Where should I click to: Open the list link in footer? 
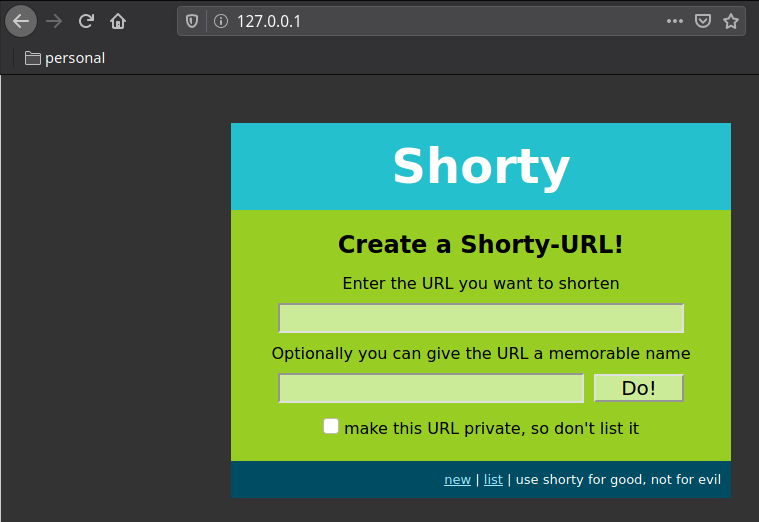pos(493,480)
